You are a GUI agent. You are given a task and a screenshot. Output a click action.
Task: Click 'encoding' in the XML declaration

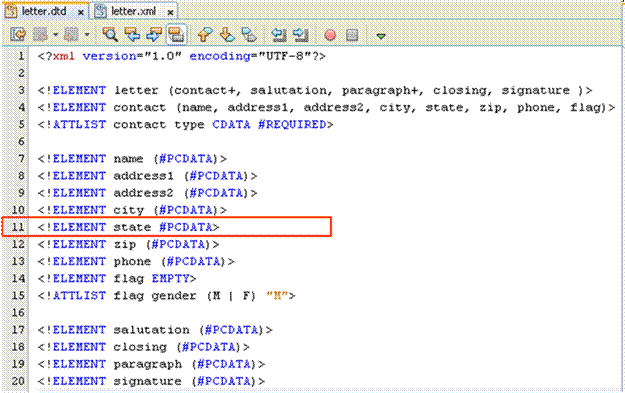(x=220, y=56)
